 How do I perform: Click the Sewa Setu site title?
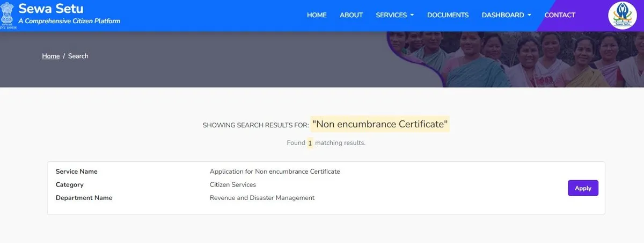click(x=51, y=9)
